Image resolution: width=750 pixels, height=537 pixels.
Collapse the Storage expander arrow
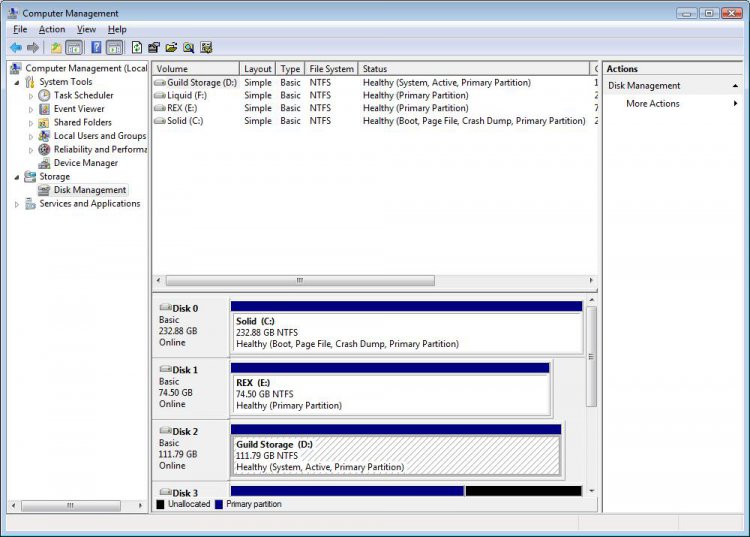pos(17,177)
